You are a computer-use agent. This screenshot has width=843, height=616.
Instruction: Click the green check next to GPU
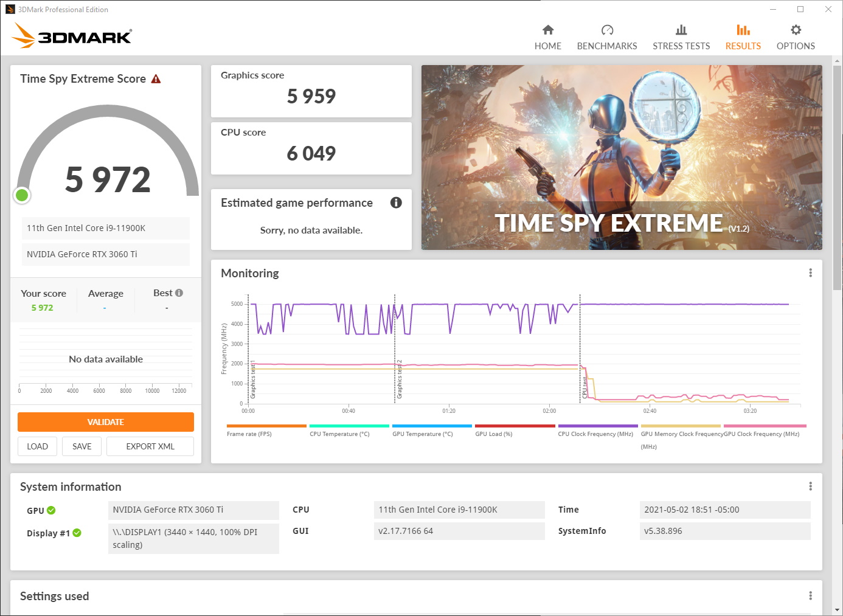coord(51,510)
